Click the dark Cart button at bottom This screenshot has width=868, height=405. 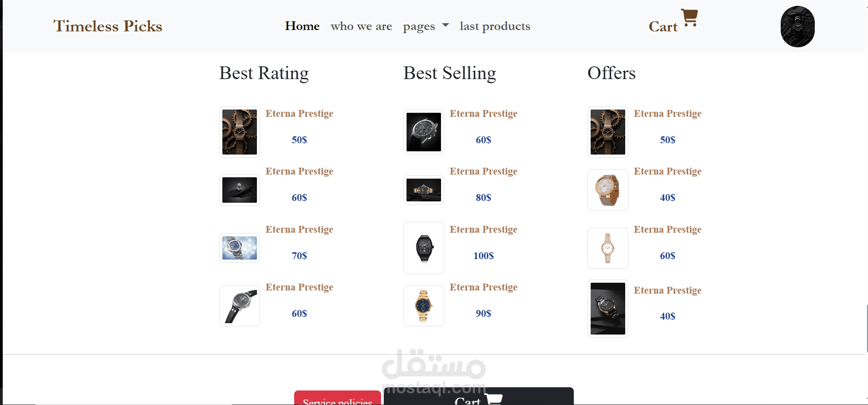pos(479,396)
